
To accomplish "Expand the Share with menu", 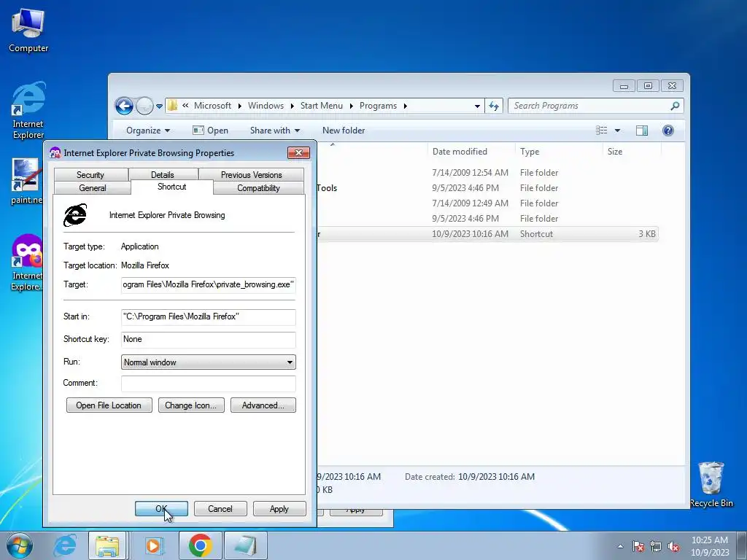I will click(x=275, y=131).
